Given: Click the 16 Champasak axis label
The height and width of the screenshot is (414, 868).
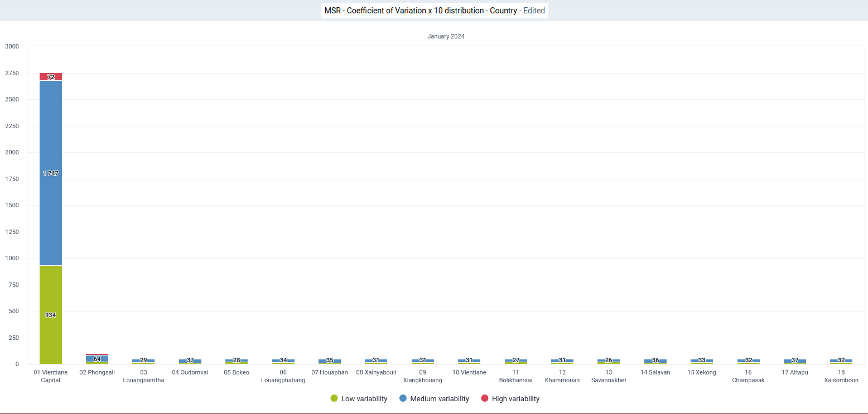Looking at the screenshot, I should 748,376.
